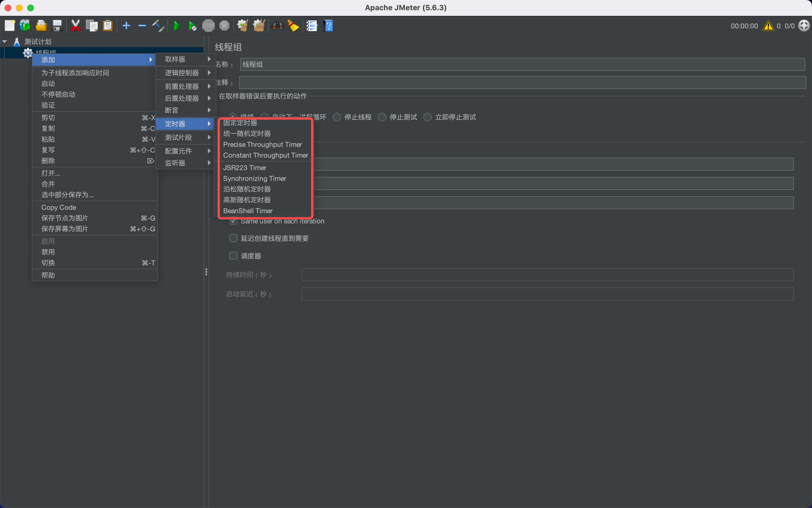Click the yellow warning log icon
The width and height of the screenshot is (812, 508).
pos(768,26)
